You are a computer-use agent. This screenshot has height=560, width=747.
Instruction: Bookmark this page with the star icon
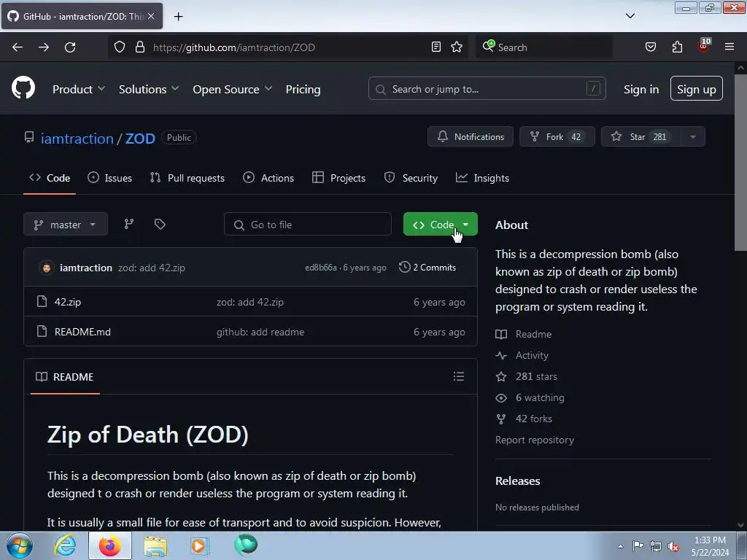(457, 47)
